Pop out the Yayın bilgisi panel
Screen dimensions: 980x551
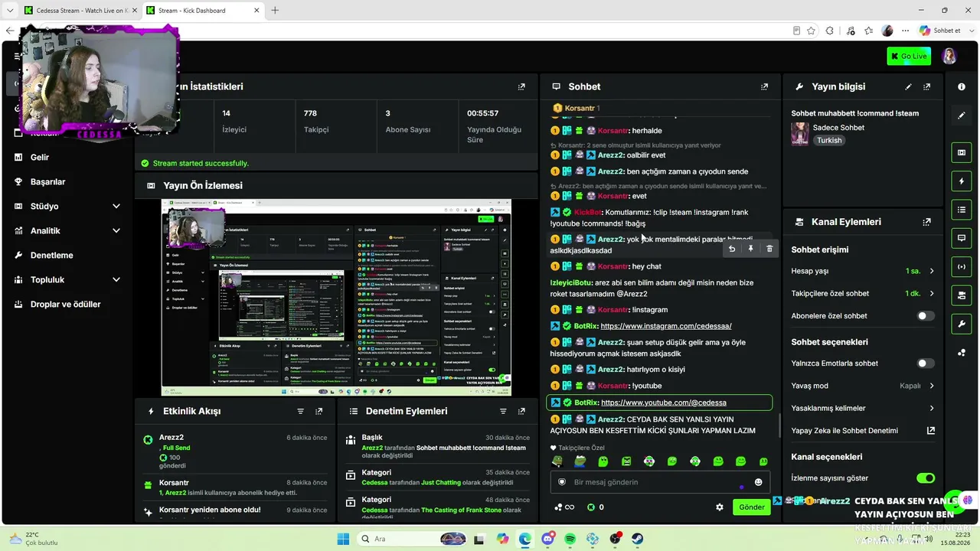point(927,87)
